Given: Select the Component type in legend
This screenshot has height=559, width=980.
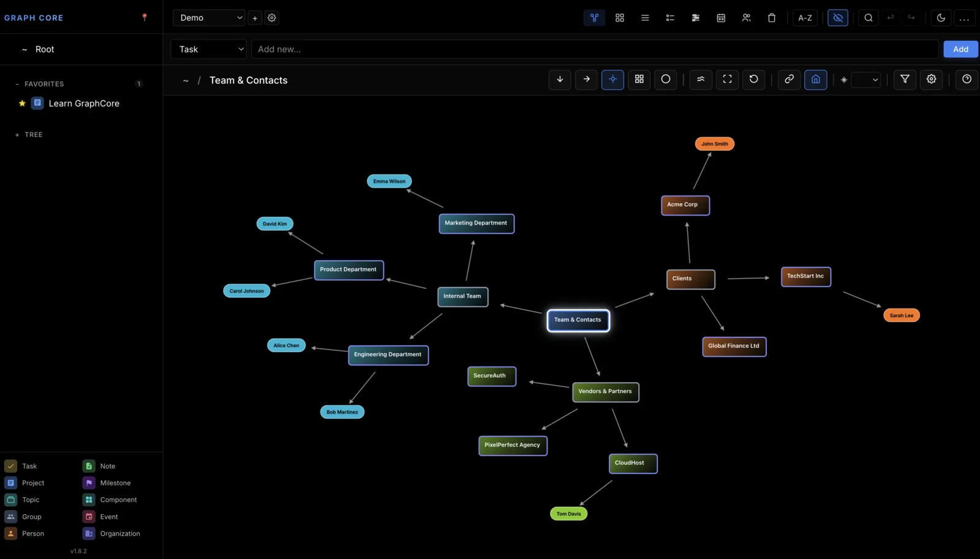Looking at the screenshot, I should point(110,500).
